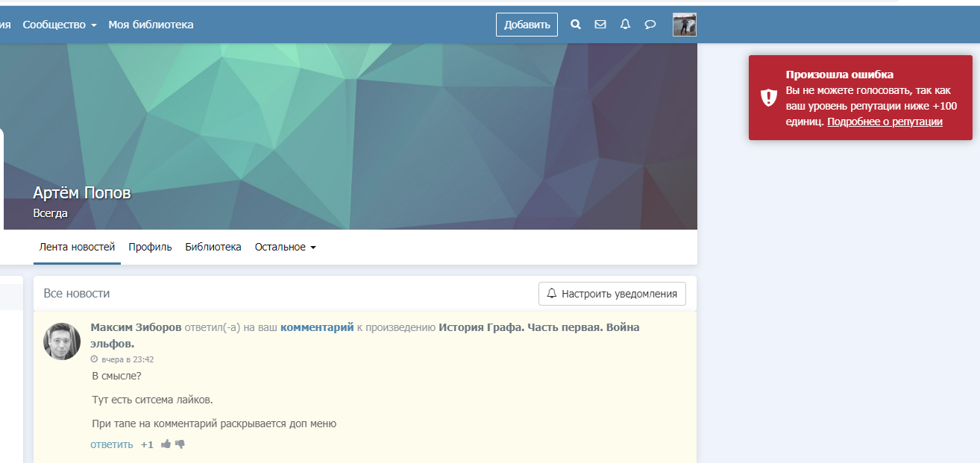The width and height of the screenshot is (980, 463).
Task: Click the ответить reply link
Action: [x=112, y=444]
